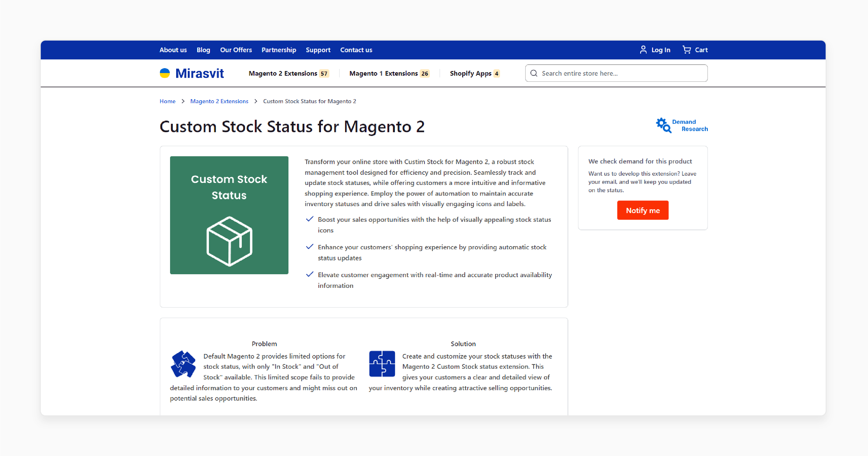Click the Transform your online store paragraph
This screenshot has height=456, width=868.
(x=425, y=183)
